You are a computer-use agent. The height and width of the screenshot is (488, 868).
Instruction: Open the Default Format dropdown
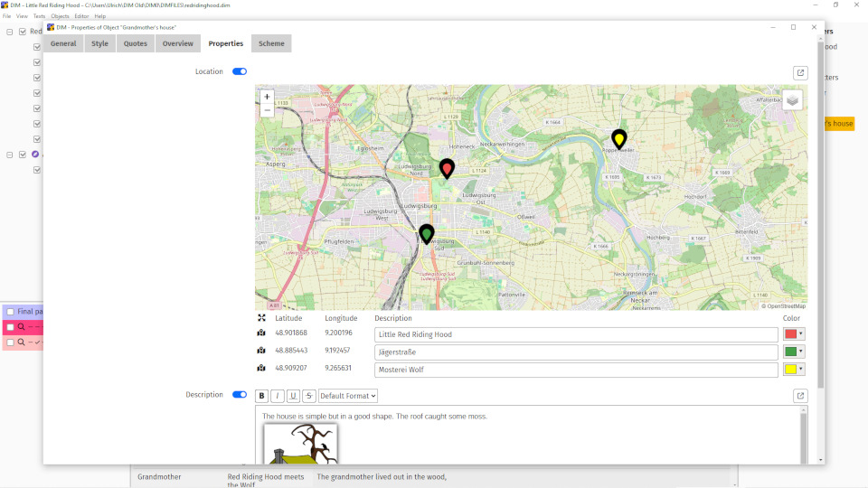tap(348, 396)
